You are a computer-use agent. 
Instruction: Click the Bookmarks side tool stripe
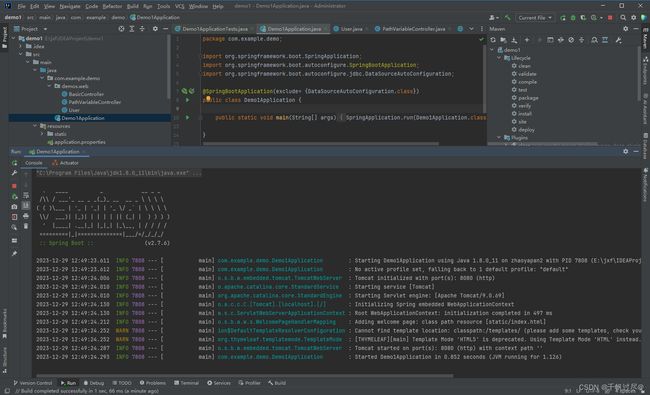5,324
